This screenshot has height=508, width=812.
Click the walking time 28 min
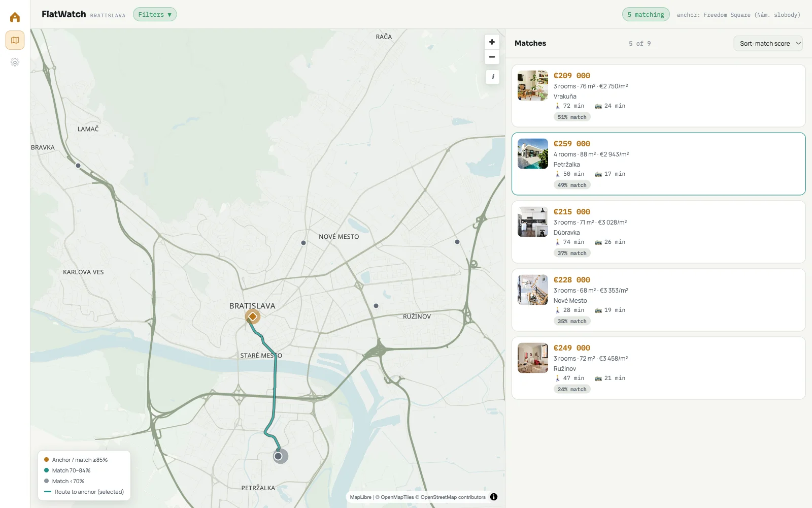569,310
